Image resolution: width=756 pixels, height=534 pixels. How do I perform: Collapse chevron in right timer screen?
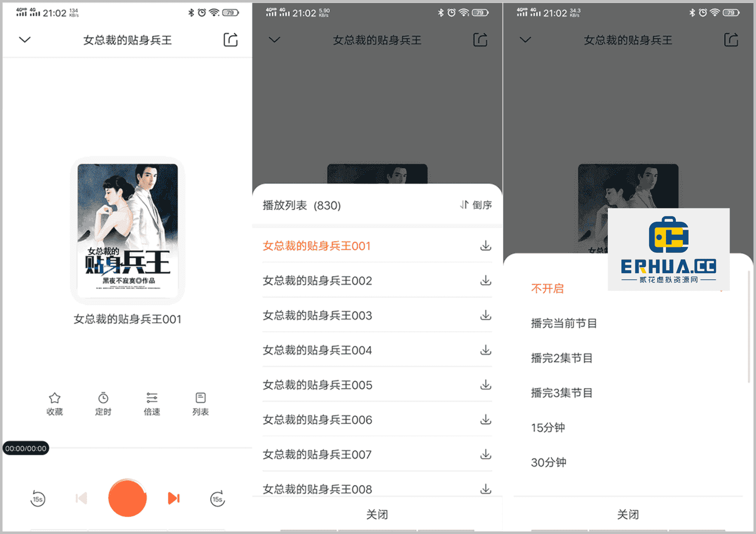click(525, 40)
